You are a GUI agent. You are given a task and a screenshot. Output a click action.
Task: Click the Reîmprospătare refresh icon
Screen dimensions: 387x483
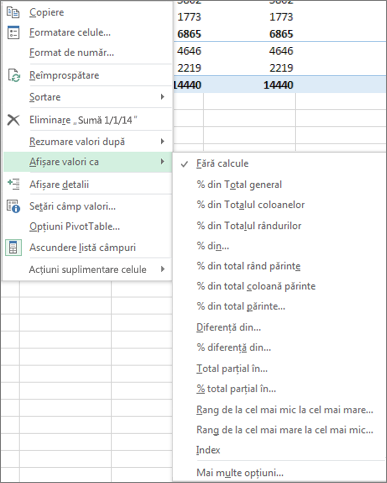(14, 75)
